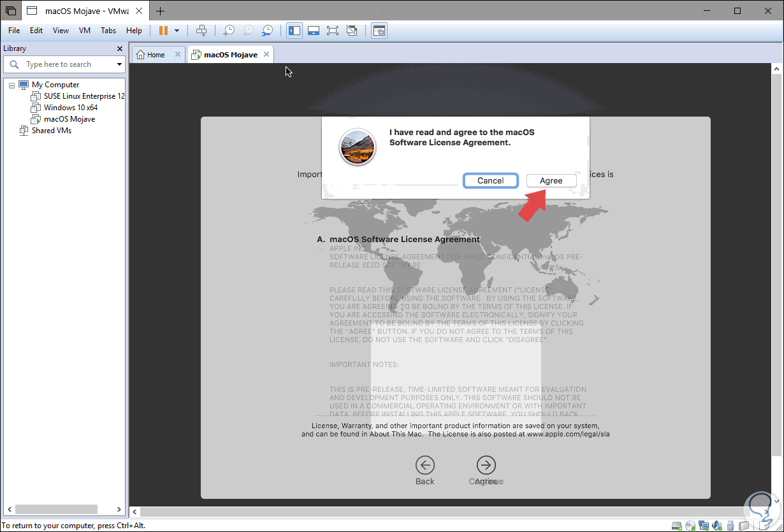Close the macOS Mojave tab

point(266,55)
